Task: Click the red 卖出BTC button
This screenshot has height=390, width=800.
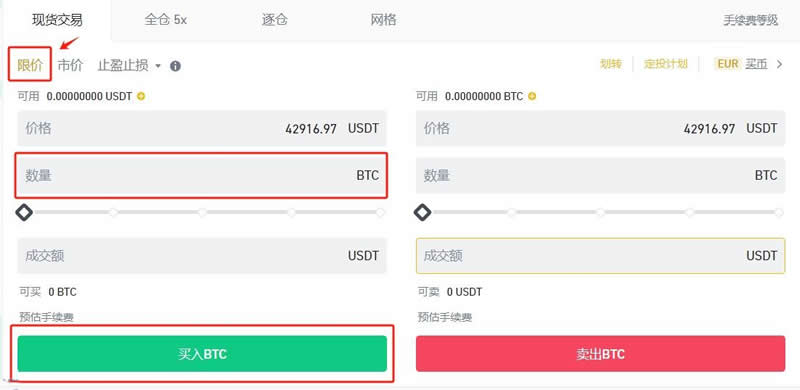Action: pos(601,354)
